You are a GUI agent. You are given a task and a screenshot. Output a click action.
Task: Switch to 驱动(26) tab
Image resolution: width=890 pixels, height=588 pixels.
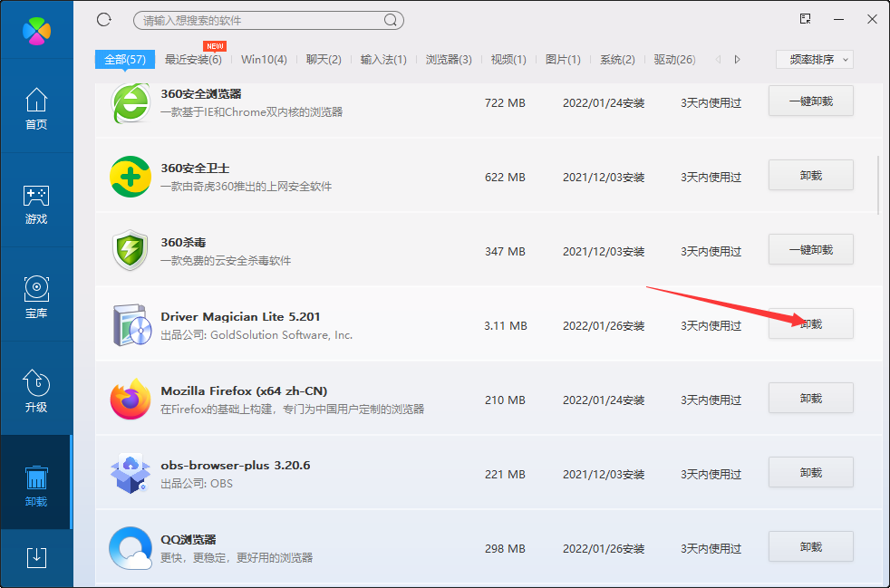click(675, 60)
